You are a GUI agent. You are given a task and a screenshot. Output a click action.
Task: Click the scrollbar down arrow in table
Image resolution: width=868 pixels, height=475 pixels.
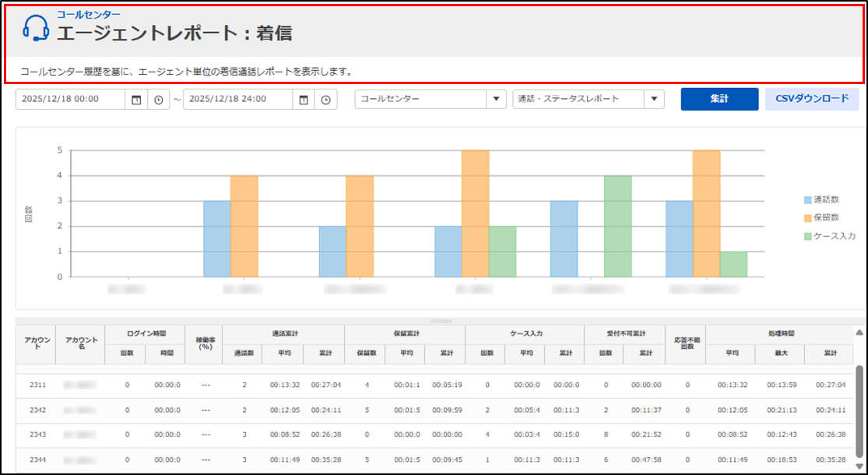click(859, 467)
